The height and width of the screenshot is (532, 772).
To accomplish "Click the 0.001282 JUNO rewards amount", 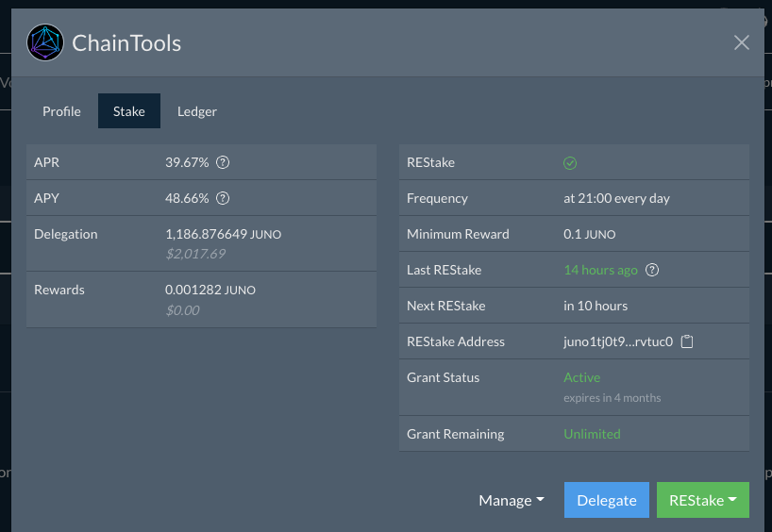I will 210,290.
